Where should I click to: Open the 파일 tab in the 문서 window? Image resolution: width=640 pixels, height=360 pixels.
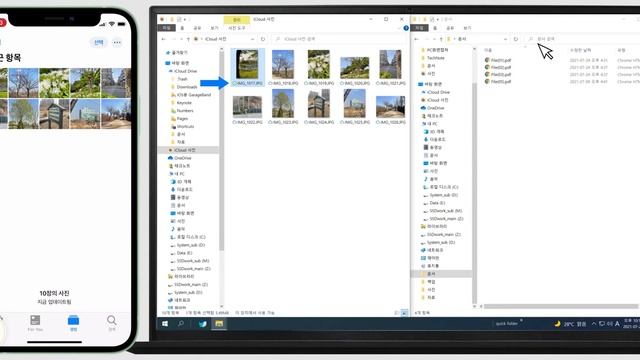point(419,28)
